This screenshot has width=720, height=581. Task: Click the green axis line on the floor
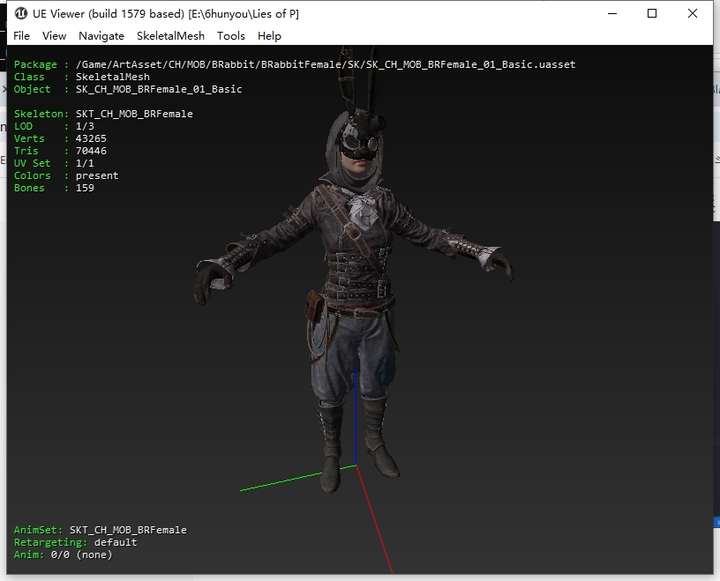coord(296,479)
